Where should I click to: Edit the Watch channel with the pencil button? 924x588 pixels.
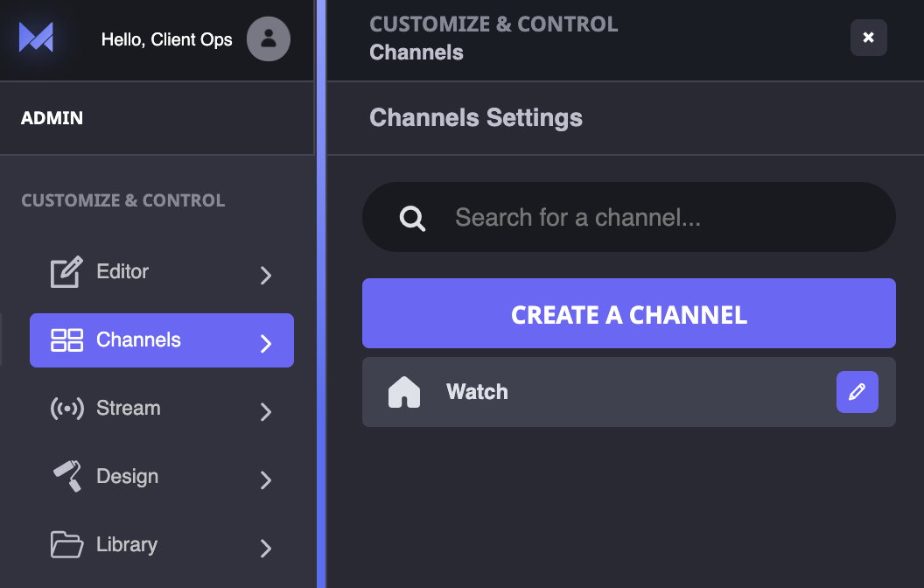pyautogui.click(x=857, y=392)
